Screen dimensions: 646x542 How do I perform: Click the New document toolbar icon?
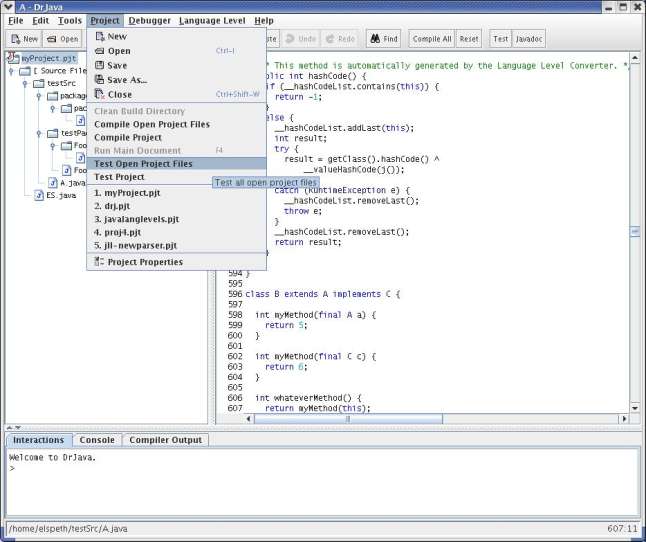(16, 39)
